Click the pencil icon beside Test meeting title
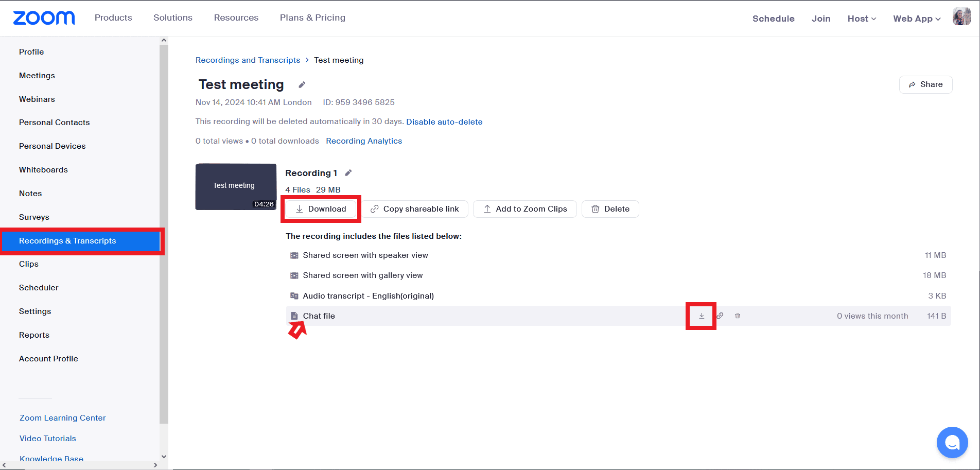Viewport: 980px width, 470px height. (302, 85)
